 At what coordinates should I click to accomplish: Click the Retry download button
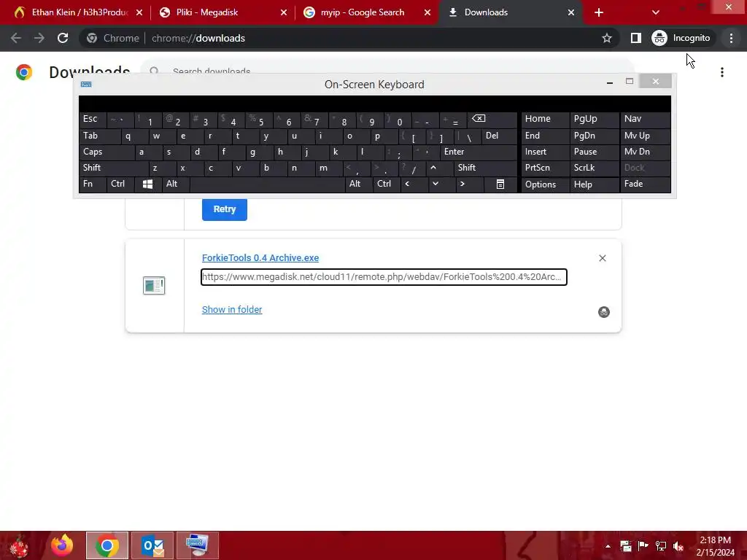point(225,209)
